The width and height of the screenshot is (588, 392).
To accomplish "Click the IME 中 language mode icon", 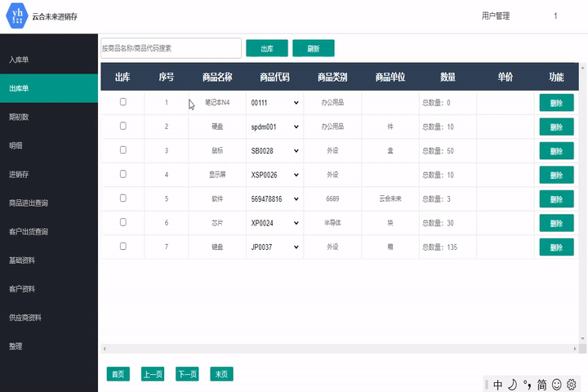I will pos(498,384).
